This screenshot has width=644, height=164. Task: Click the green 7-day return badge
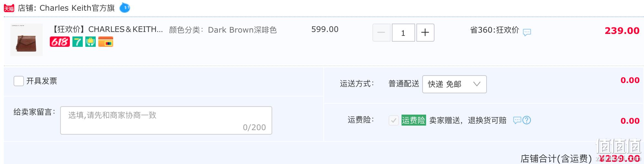pyautogui.click(x=78, y=42)
